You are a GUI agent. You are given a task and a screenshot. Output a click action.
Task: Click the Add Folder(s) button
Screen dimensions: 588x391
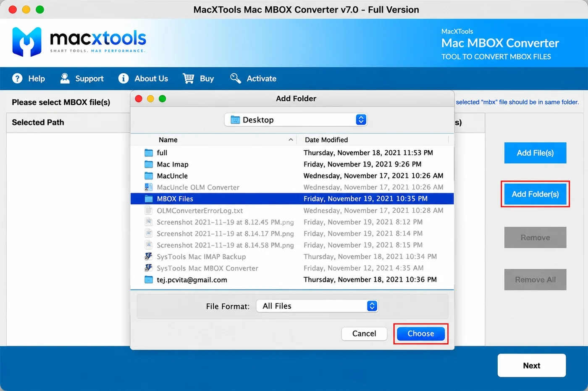tap(535, 194)
